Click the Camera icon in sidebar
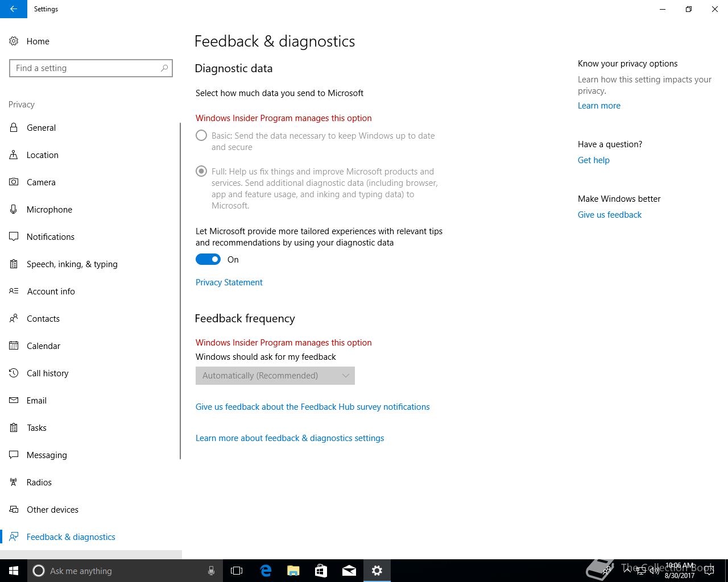 (x=14, y=182)
